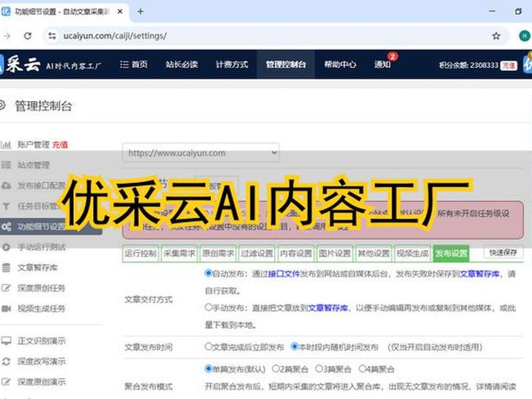Open 深度改写演示 in the sidebar

[41, 361]
